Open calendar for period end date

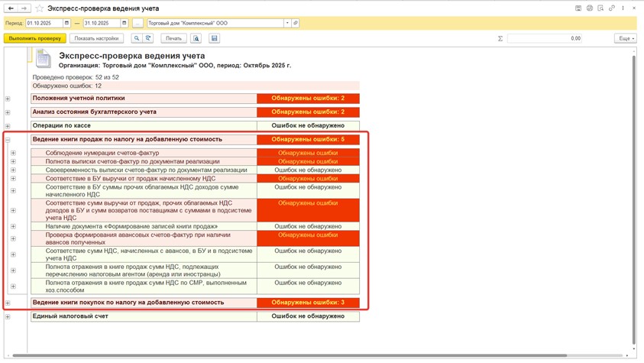tap(124, 24)
